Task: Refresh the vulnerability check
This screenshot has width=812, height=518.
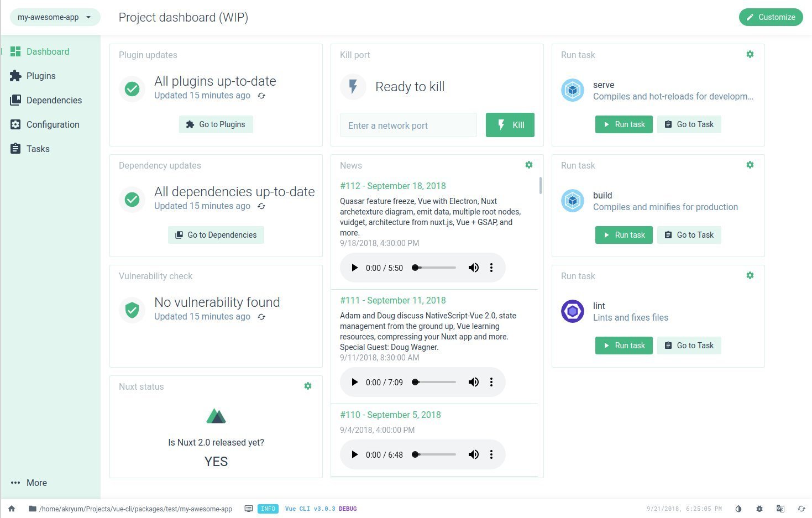Action: (x=261, y=317)
